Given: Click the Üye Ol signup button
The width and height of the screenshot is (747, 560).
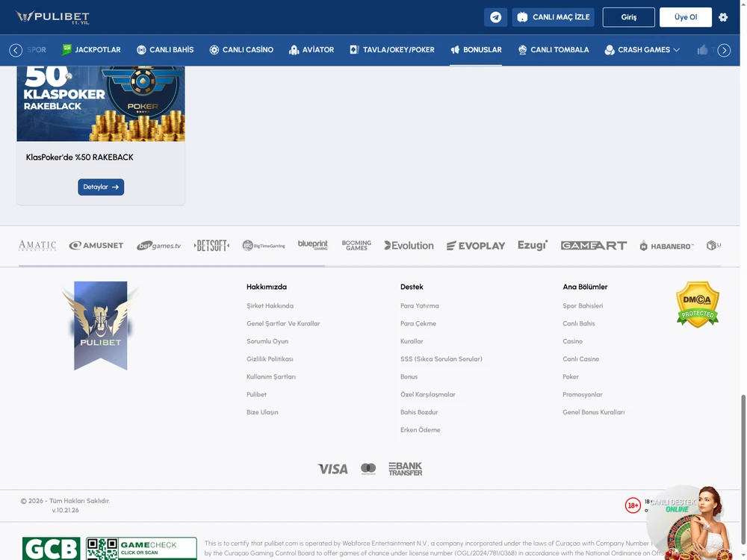Looking at the screenshot, I should point(686,17).
